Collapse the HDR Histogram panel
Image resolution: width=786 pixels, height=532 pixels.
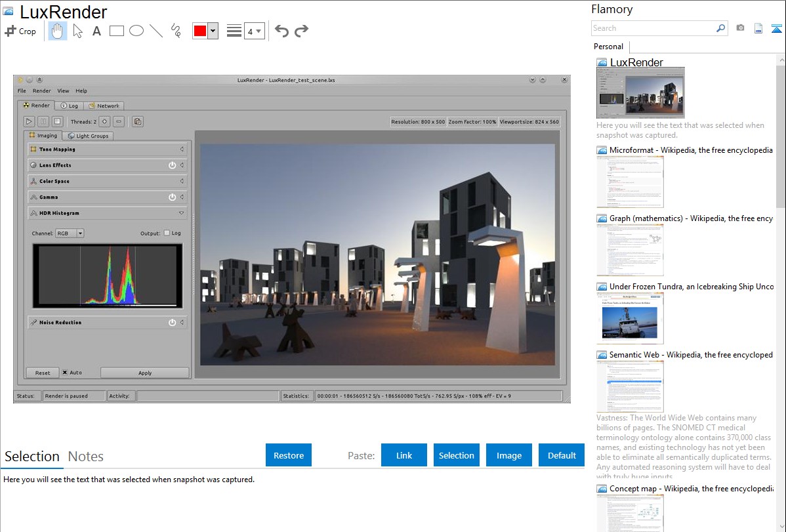point(182,213)
